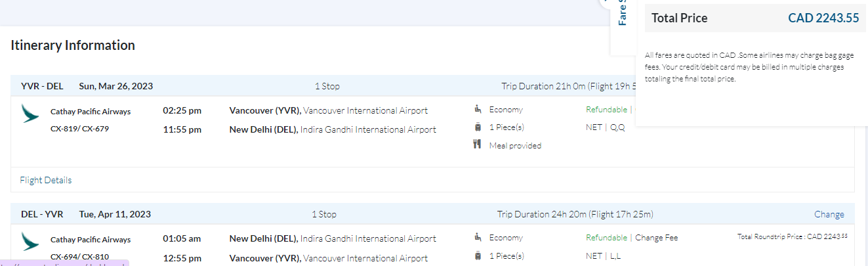
Task: Click the Change Fee text on return flight
Action: click(656, 238)
